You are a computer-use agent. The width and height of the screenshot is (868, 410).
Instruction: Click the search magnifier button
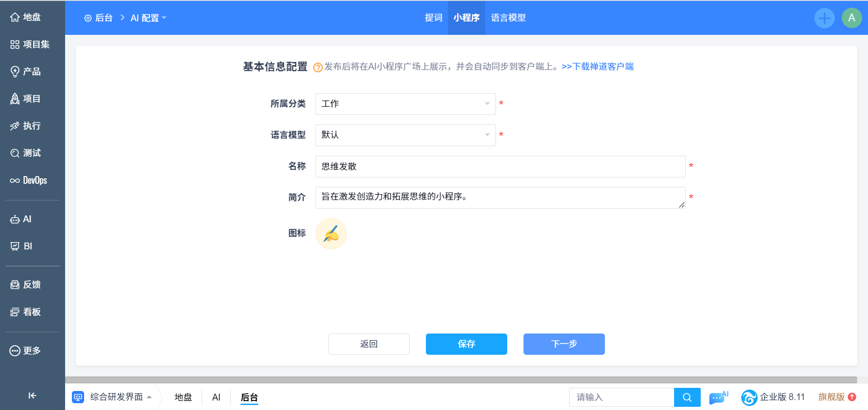click(x=687, y=397)
